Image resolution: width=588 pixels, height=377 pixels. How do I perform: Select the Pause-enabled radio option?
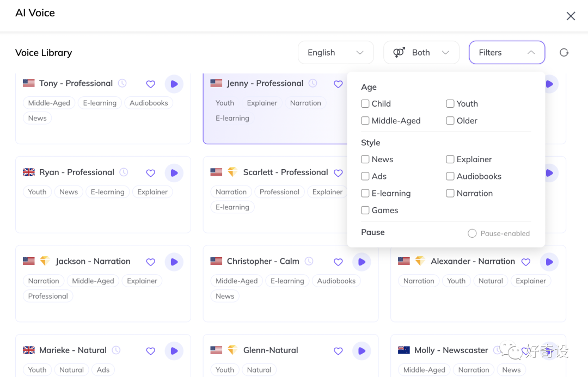[x=471, y=233]
